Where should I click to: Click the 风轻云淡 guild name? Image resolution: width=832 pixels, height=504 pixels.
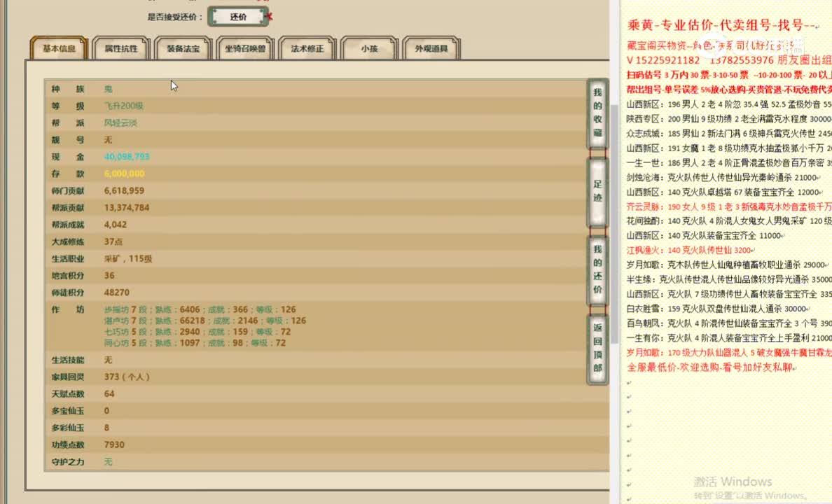coord(120,123)
